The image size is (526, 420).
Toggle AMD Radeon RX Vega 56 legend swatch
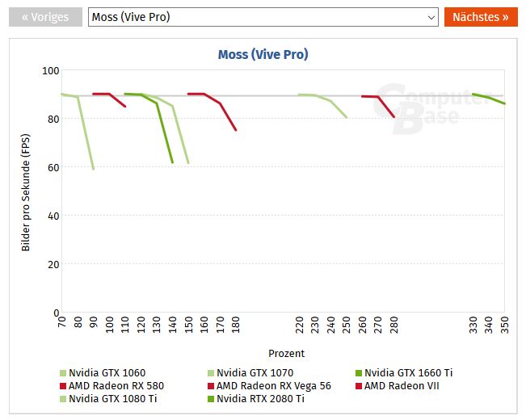211,386
